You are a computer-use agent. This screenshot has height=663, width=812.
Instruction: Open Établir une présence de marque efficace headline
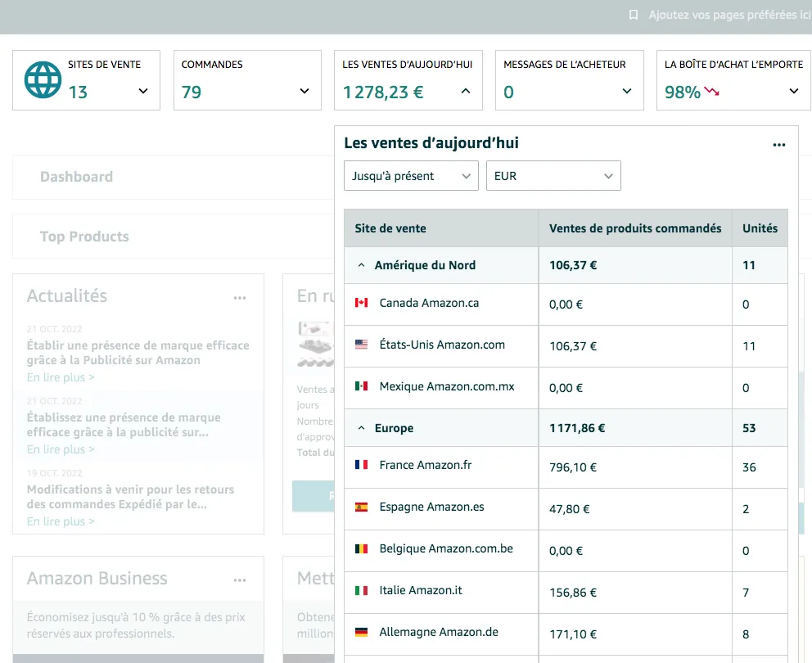pos(138,353)
